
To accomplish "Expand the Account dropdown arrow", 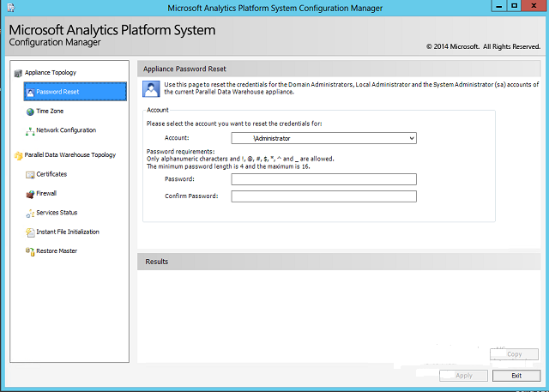I will [x=412, y=138].
